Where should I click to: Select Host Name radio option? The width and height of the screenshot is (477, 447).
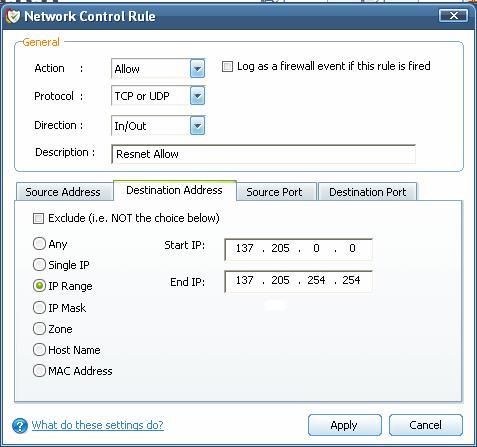(39, 350)
